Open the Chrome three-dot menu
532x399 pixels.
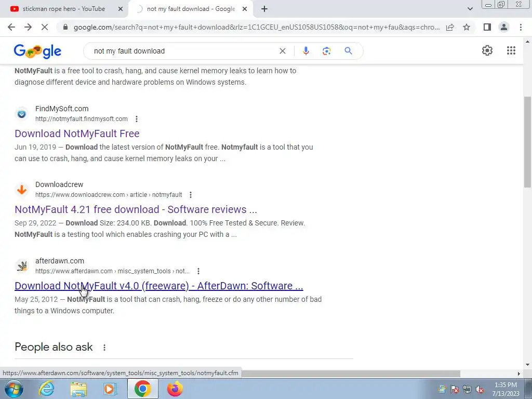tap(521, 27)
